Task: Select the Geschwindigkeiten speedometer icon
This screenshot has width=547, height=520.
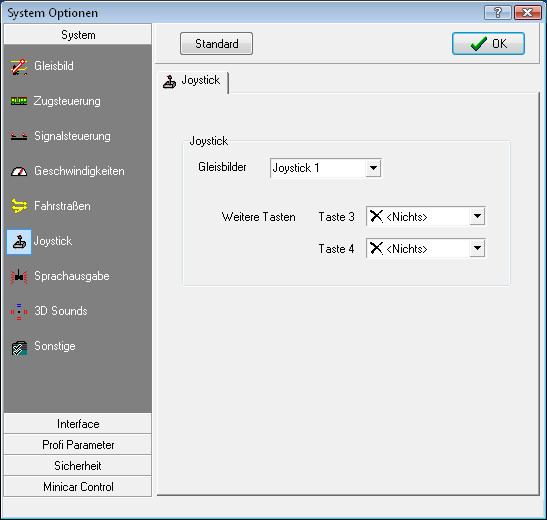Action: click(x=19, y=171)
